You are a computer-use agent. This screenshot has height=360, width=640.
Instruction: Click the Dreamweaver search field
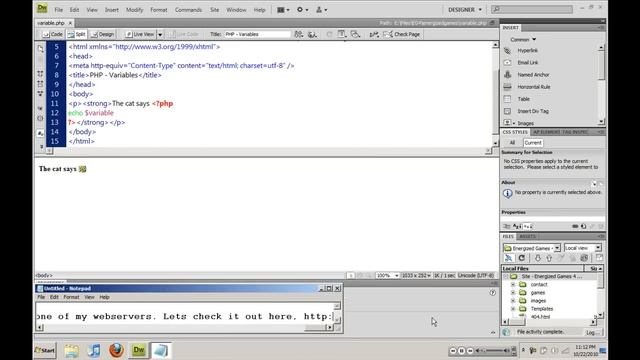click(532, 9)
